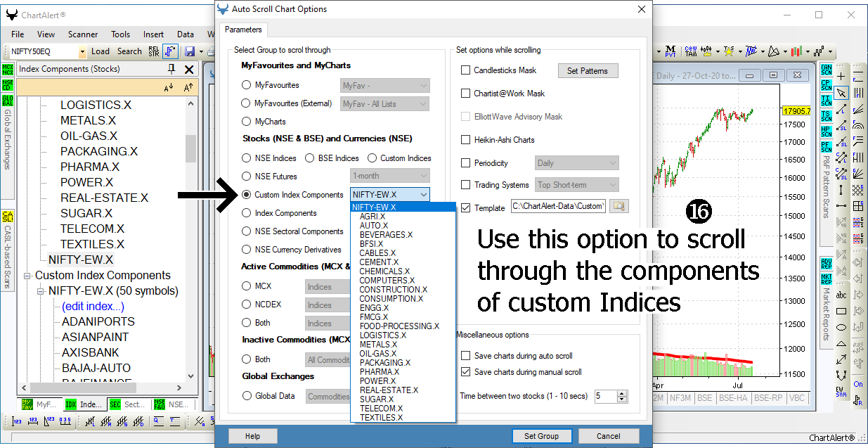Uncheck the Template checkbox
Image resolution: width=868 pixels, height=448 pixels.
tap(465, 208)
